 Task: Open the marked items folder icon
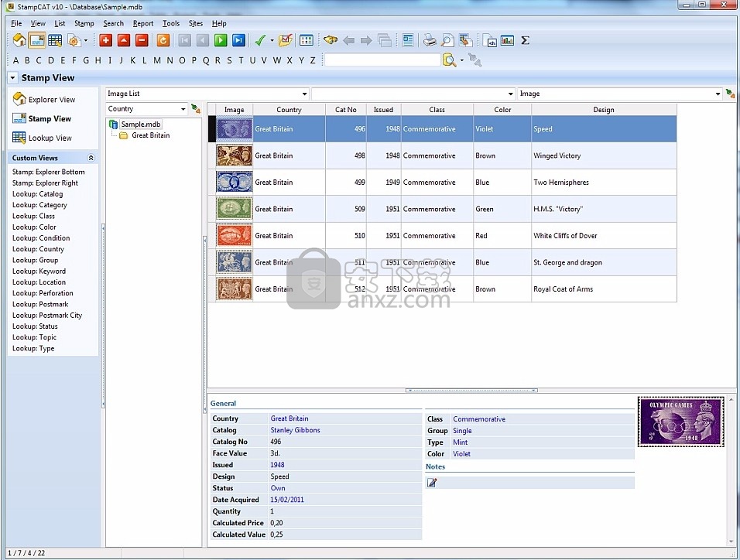point(286,40)
